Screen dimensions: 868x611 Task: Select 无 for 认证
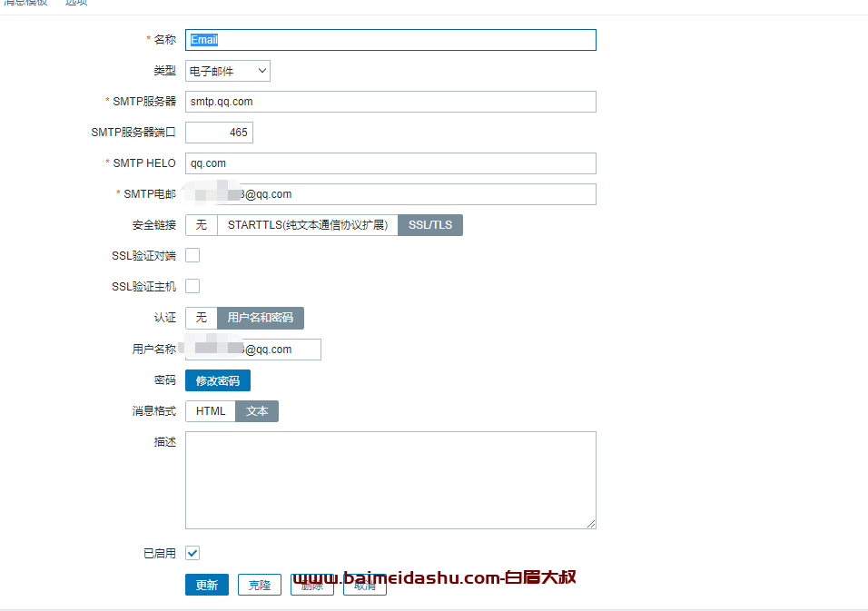click(201, 318)
